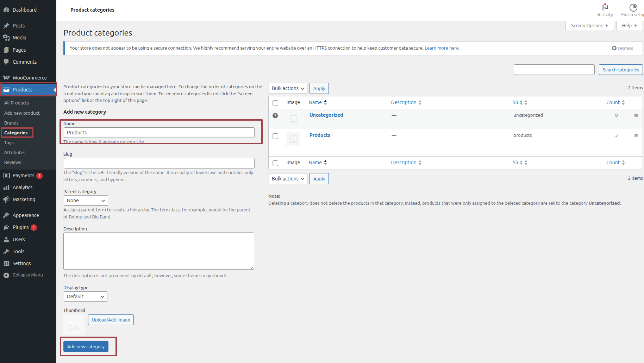Open the Display type dropdown
This screenshot has height=363, width=644.
point(85,297)
